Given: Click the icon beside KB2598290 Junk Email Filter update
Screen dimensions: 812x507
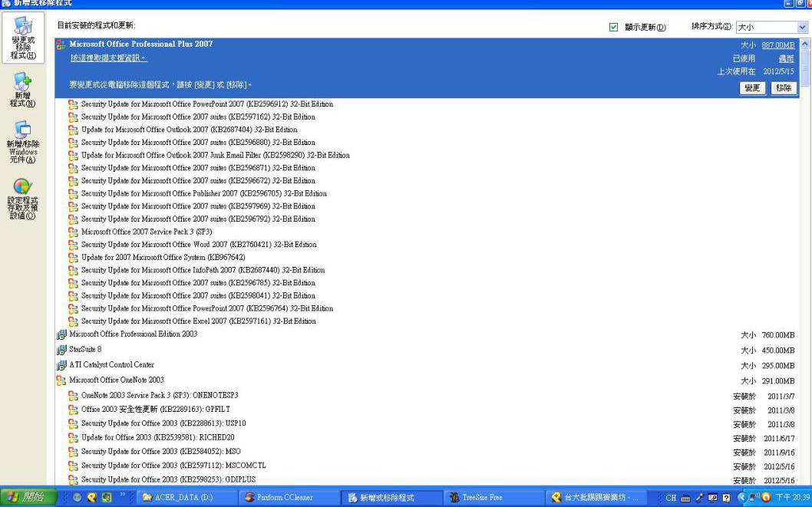Looking at the screenshot, I should pyautogui.click(x=73, y=155).
